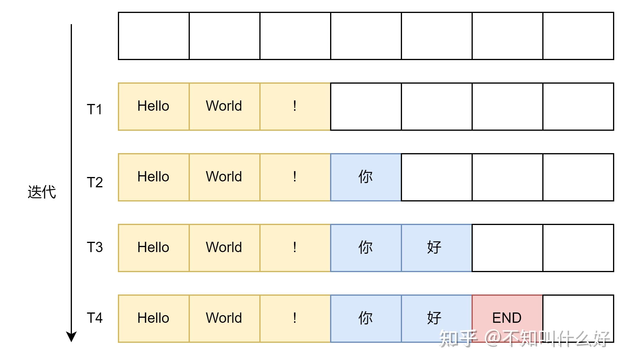Screen dimensions: 626x364
Task: Select the blue 你 cell in row T2
Action: (x=366, y=177)
